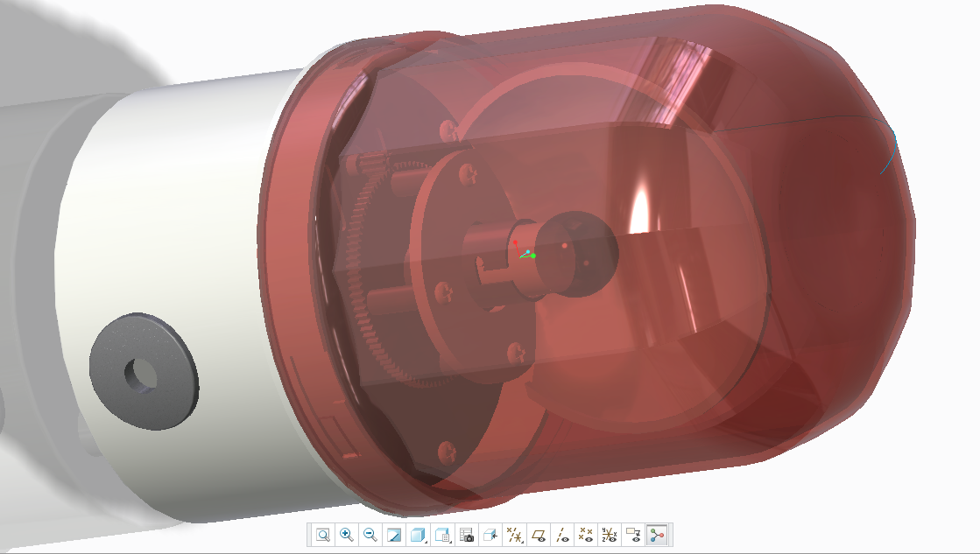Viewport: 980px width, 554px height.
Task: Click the spin center triad in the model
Action: point(524,250)
